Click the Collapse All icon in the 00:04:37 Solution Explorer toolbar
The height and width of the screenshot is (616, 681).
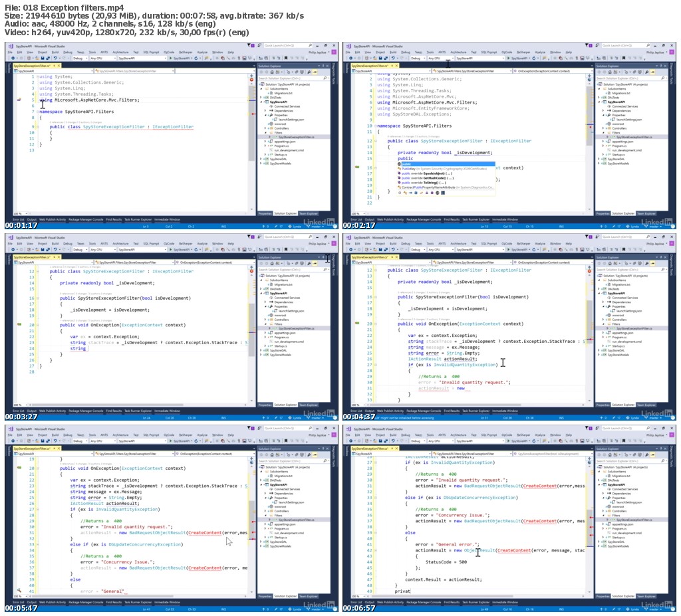coord(634,264)
